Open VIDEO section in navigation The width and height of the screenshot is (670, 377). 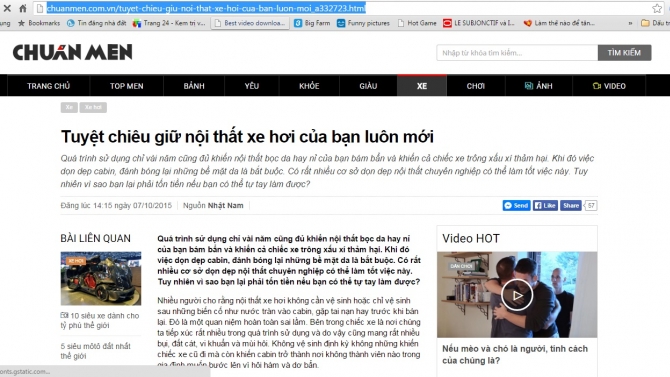point(609,86)
